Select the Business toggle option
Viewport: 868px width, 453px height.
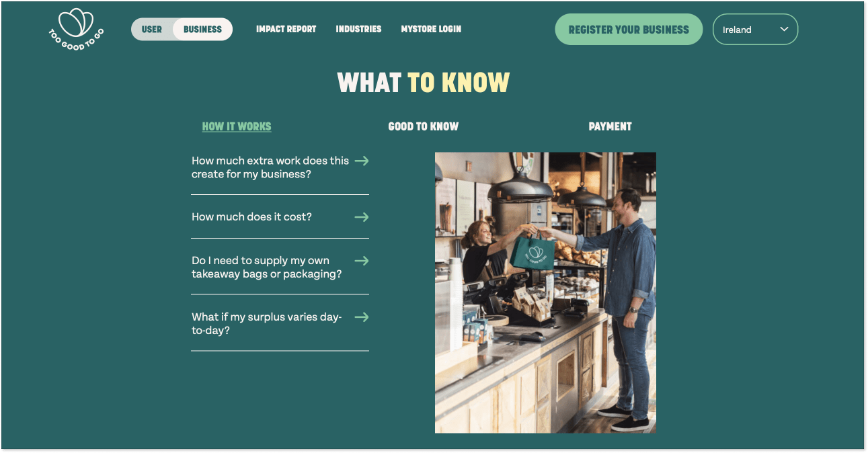[x=202, y=30]
